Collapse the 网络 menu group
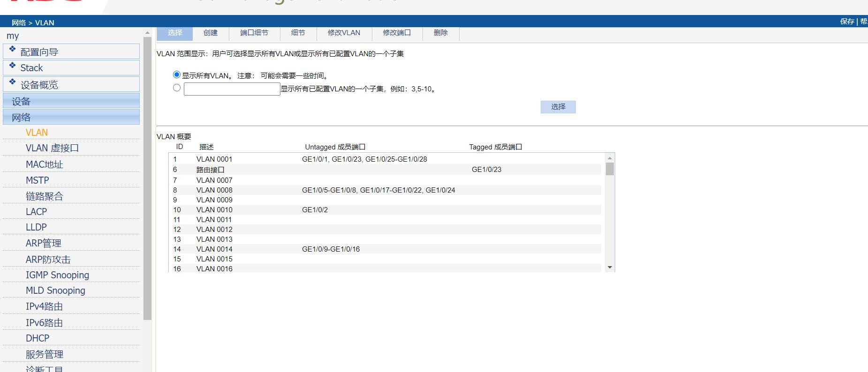 pyautogui.click(x=71, y=117)
